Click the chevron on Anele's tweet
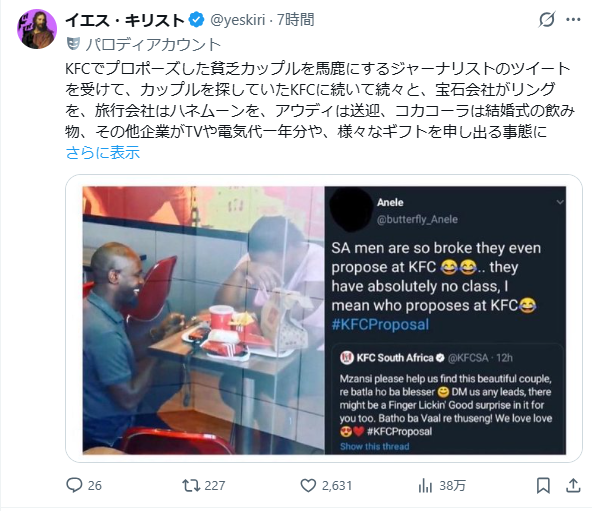Image resolution: width=592 pixels, height=511 pixels. 560,202
